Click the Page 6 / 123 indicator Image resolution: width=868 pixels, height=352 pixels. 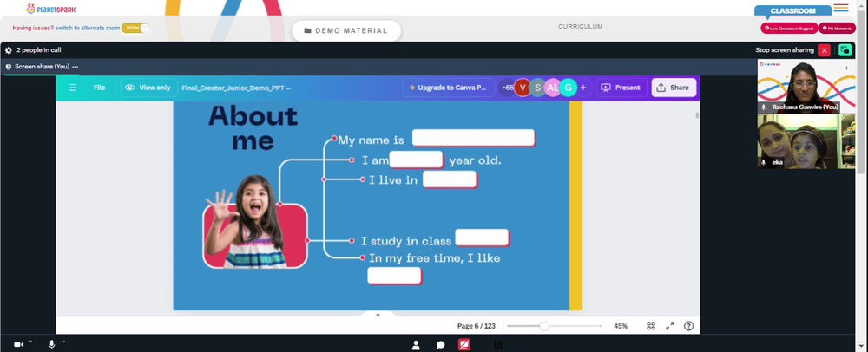(476, 326)
